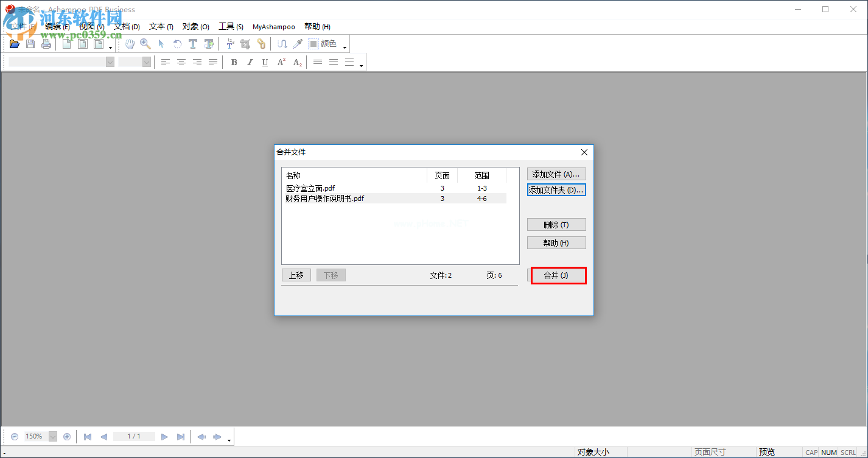
Task: Click the 添加文件 (A)... button
Action: coord(556,174)
